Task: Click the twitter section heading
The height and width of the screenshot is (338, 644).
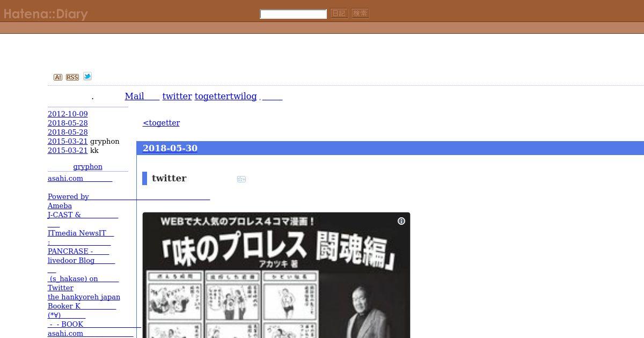Action: pos(169,178)
